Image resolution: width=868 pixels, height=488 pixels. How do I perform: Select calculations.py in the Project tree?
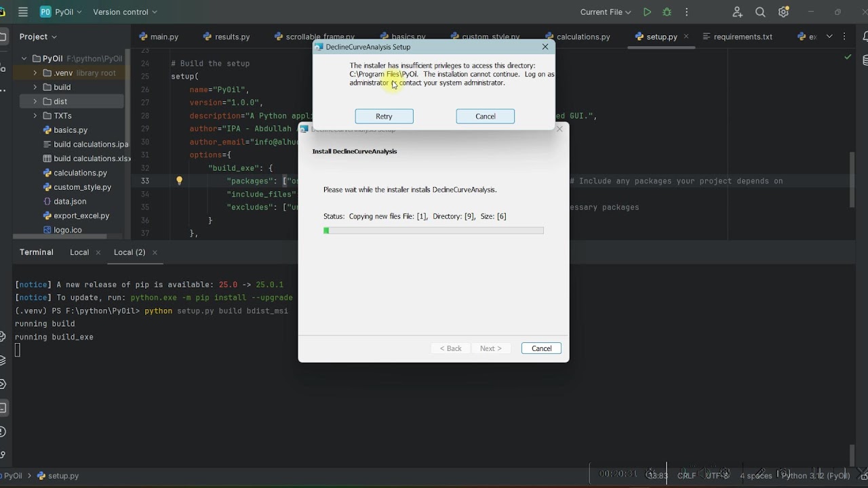(75, 172)
